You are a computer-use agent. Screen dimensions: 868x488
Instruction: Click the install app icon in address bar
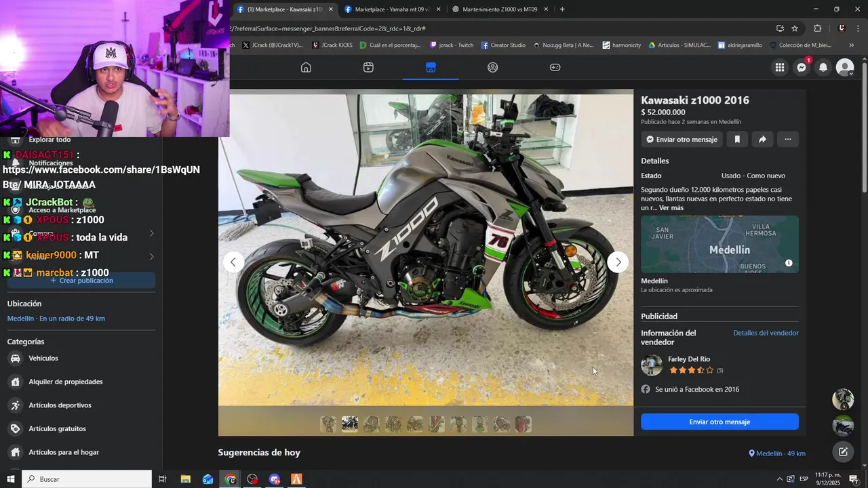(780, 28)
